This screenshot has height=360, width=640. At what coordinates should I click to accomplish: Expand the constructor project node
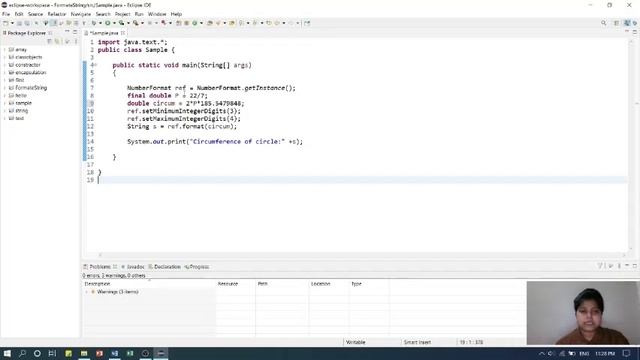pyautogui.click(x=4, y=65)
